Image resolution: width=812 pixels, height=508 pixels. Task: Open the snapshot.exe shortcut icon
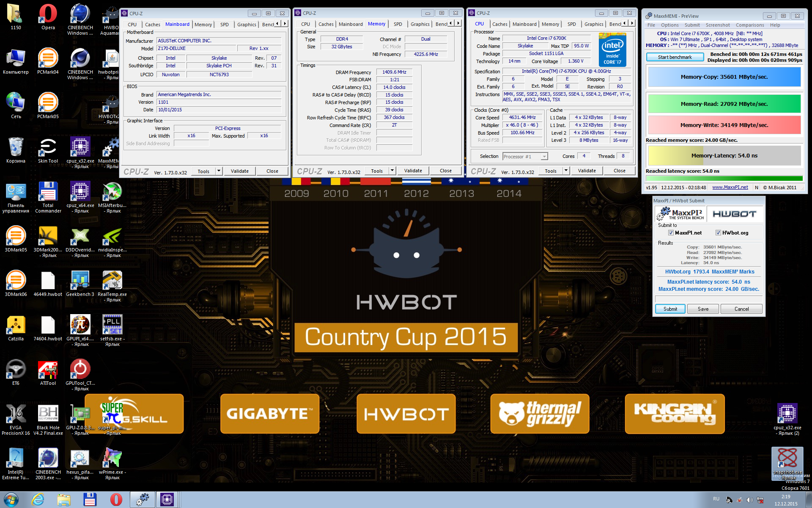pos(787,463)
